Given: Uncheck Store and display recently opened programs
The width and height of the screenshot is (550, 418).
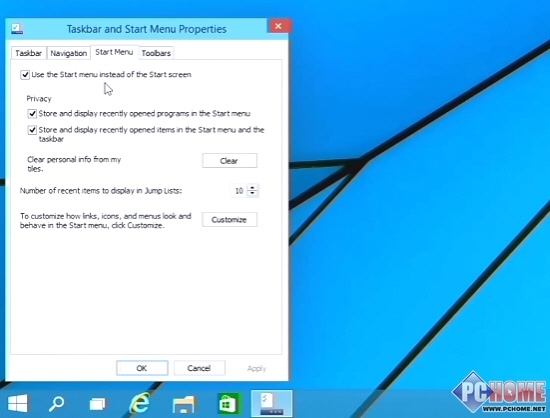Looking at the screenshot, I should [32, 114].
